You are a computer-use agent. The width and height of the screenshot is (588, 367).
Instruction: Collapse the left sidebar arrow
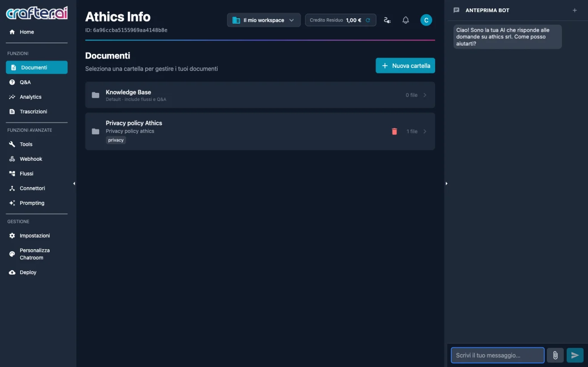coord(74,183)
